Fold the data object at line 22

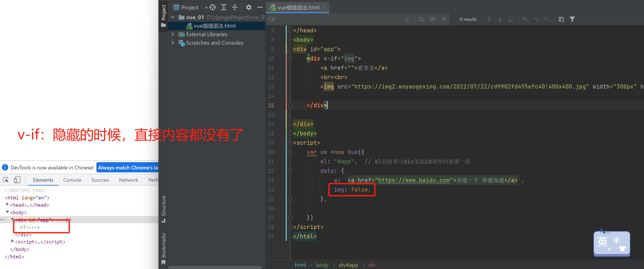[291, 171]
